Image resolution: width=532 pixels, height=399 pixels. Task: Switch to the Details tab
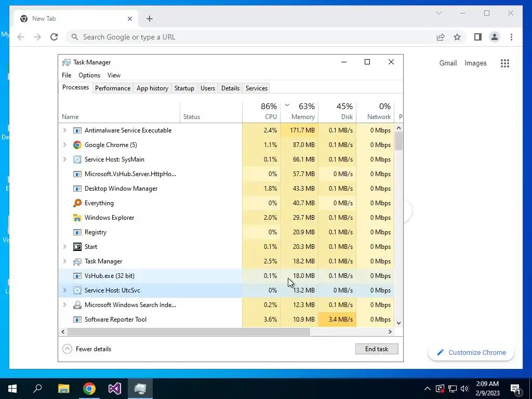(230, 88)
